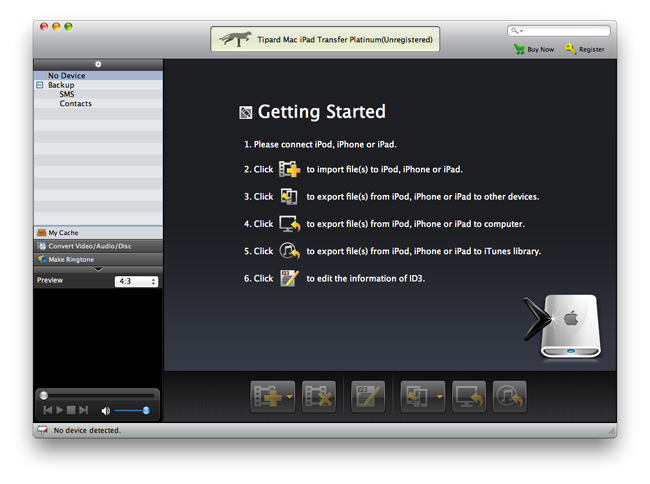Open the Make Ringtone panel
650x484 pixels.
(98, 259)
